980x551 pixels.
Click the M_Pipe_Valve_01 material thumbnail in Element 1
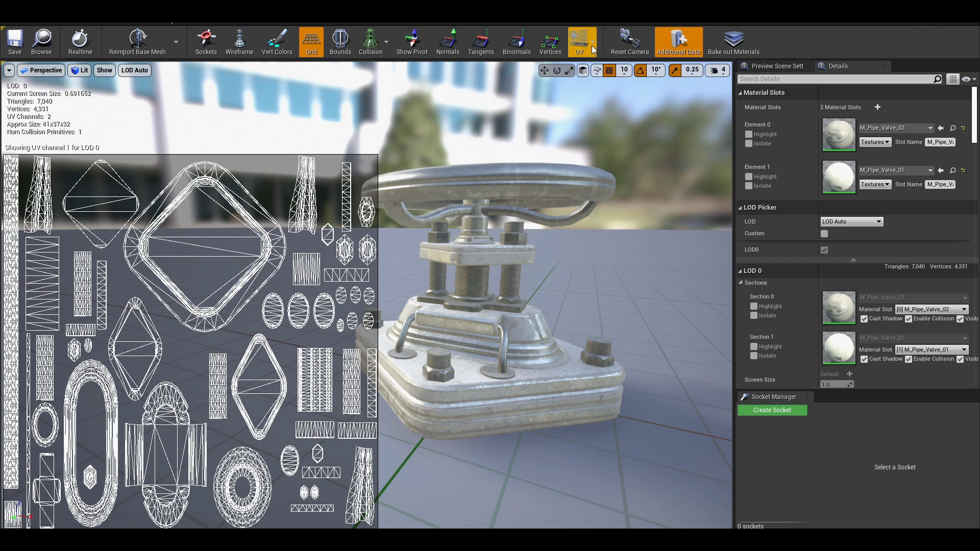pyautogui.click(x=839, y=177)
